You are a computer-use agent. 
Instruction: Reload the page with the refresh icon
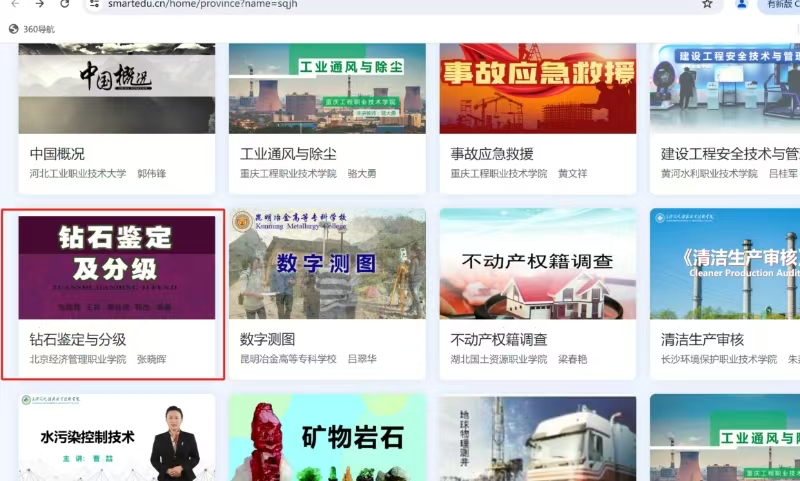[x=64, y=4]
